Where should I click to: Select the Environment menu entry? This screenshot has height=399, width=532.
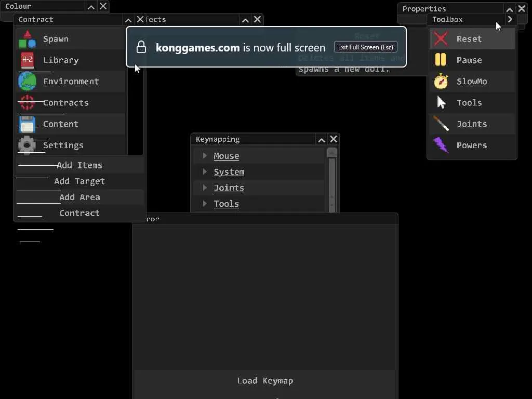point(72,82)
